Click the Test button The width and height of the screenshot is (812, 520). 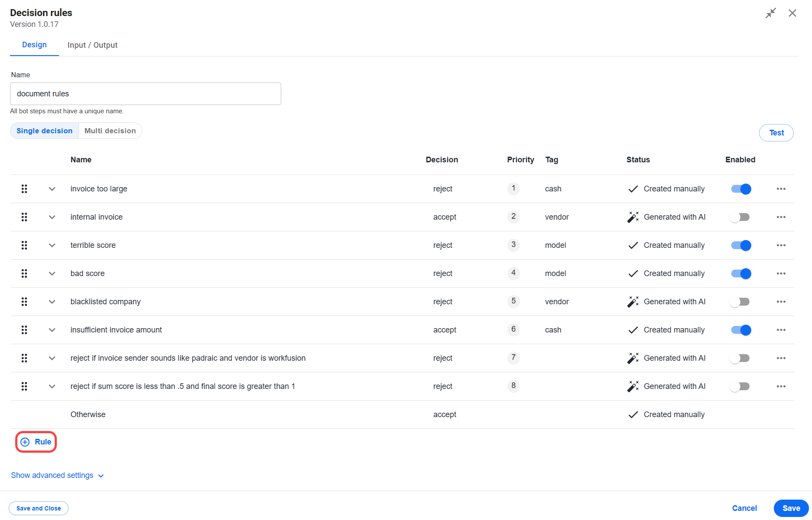tap(776, 133)
